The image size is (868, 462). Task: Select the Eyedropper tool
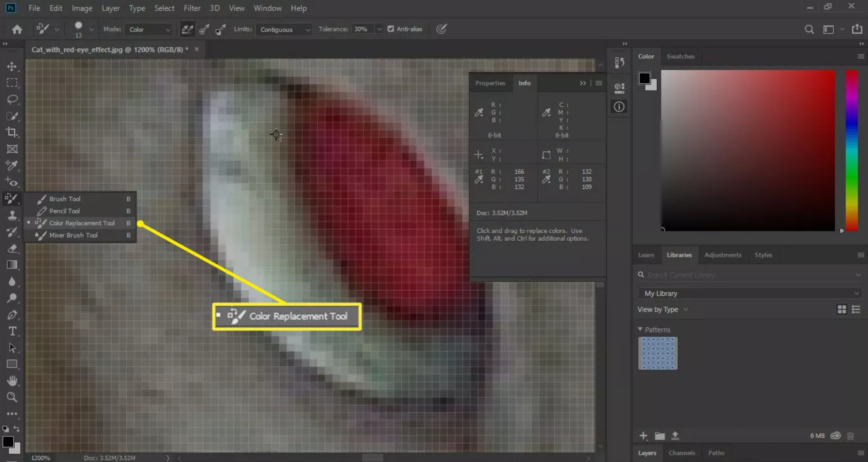[12, 166]
